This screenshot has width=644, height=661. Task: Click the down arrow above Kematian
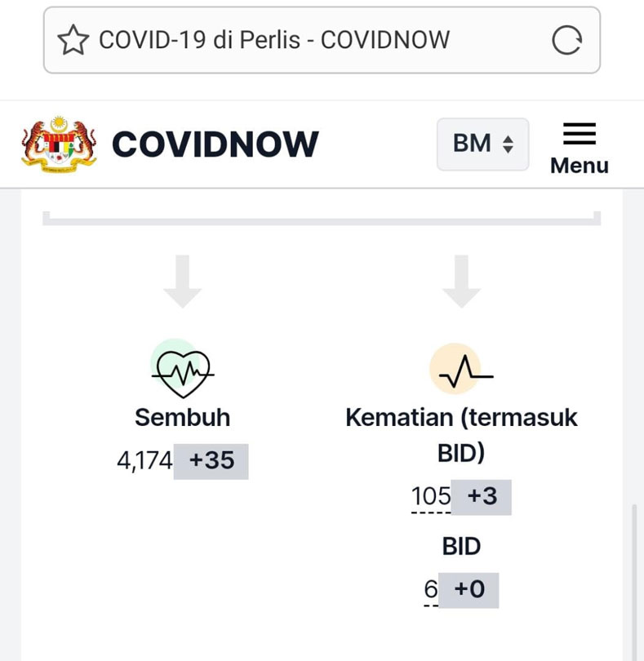[x=461, y=282]
